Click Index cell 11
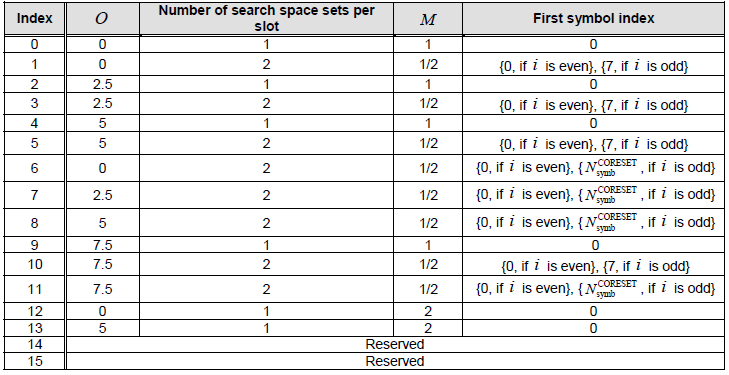 pyautogui.click(x=34, y=289)
